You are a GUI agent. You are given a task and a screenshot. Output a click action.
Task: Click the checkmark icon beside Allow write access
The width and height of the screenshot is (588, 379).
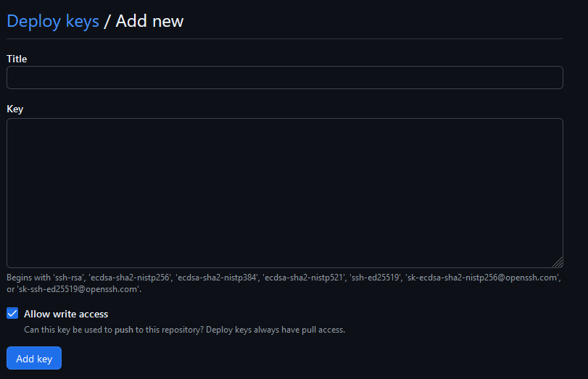[x=12, y=313]
